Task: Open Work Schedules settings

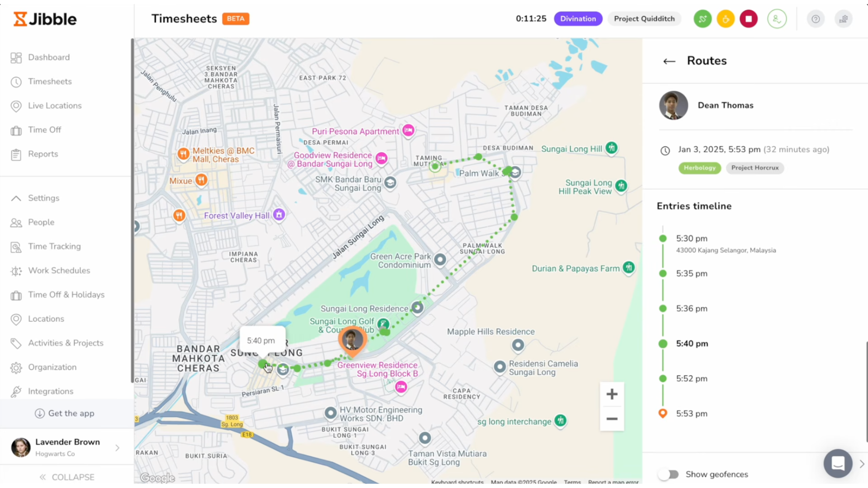Action: click(59, 271)
